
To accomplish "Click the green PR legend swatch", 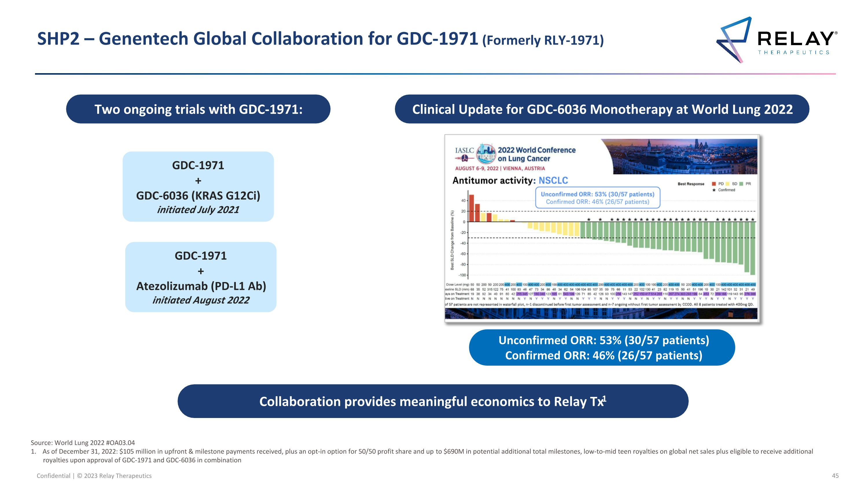I will 741,184.
